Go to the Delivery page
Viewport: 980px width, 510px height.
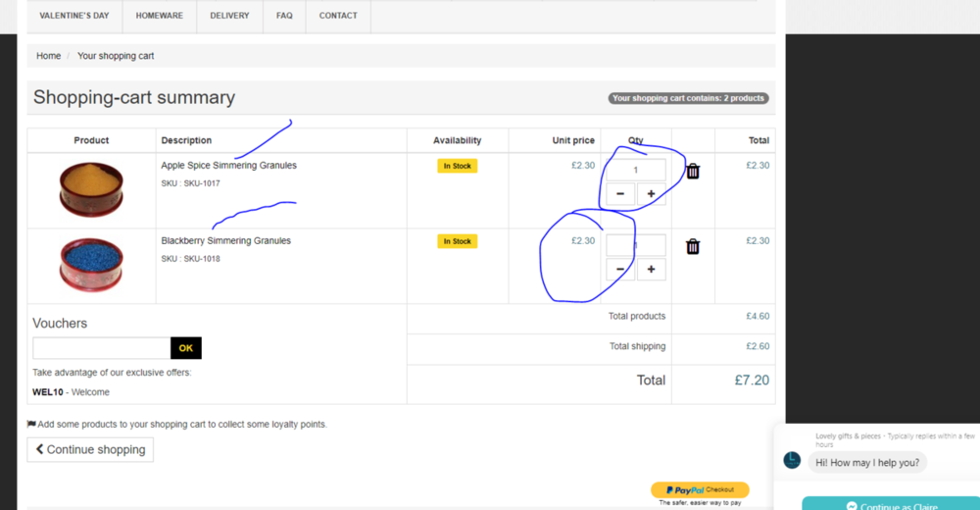point(229,16)
